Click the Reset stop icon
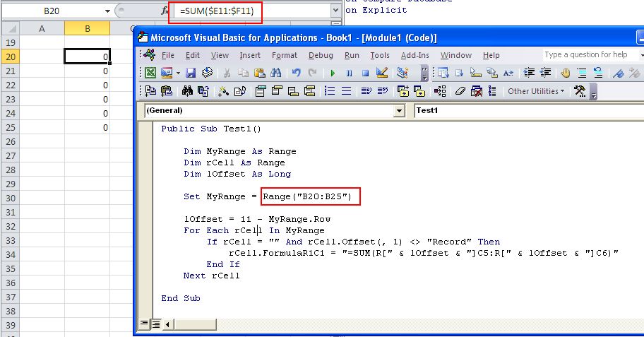The width and height of the screenshot is (644, 337). click(x=365, y=73)
